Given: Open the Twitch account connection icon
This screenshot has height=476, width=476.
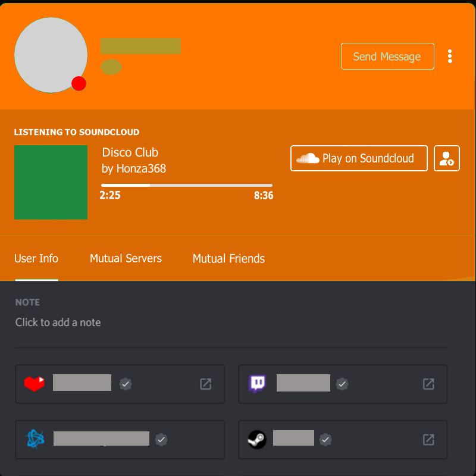Looking at the screenshot, I should (257, 383).
